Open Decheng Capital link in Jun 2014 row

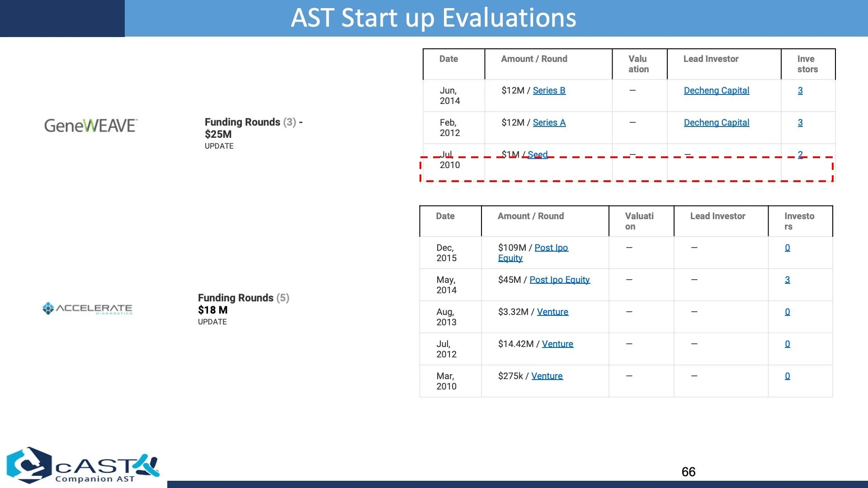716,90
